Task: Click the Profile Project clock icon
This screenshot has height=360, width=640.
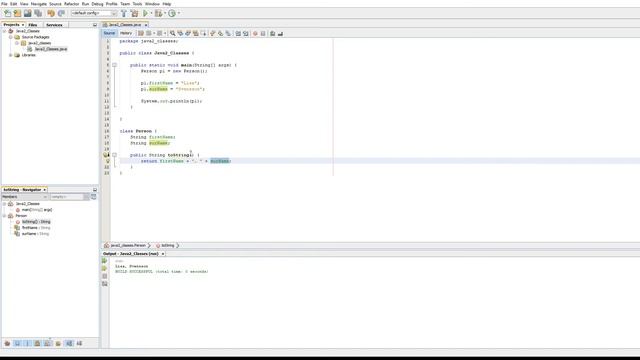Action: (x=172, y=13)
